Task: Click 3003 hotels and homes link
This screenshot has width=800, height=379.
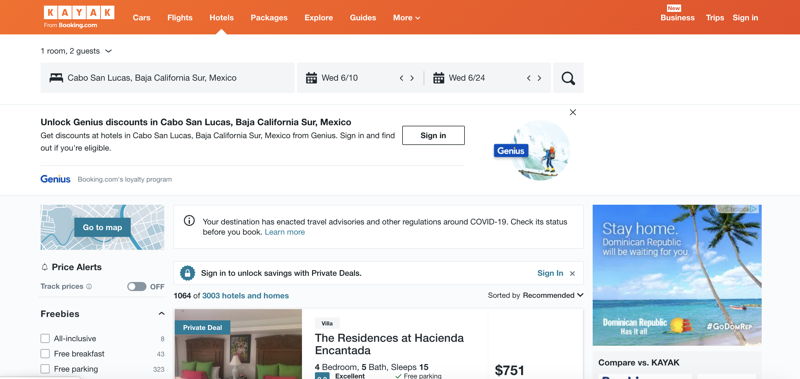Action: click(x=245, y=296)
